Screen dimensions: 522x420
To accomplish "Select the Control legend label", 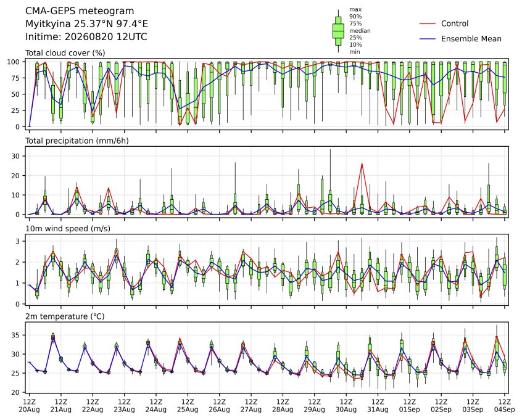I will click(454, 23).
